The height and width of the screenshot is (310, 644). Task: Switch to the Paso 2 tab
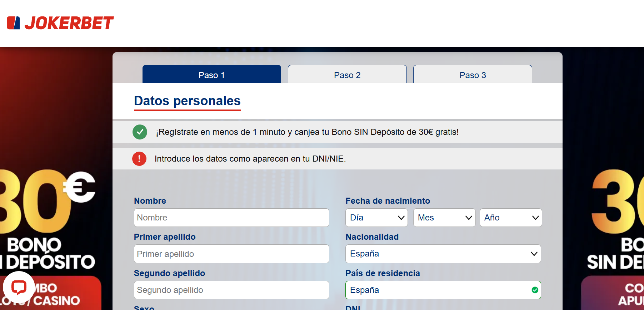pos(347,74)
